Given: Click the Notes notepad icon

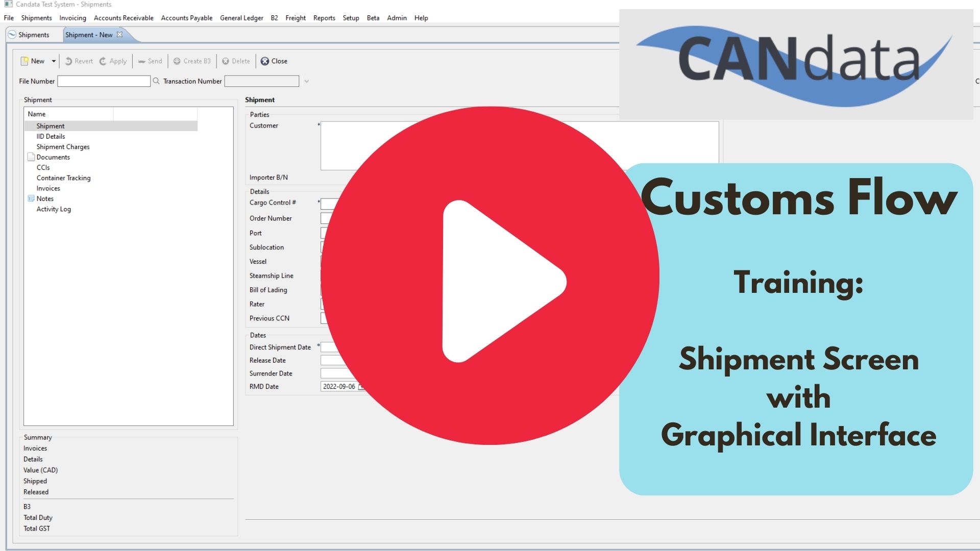Looking at the screenshot, I should click(31, 198).
